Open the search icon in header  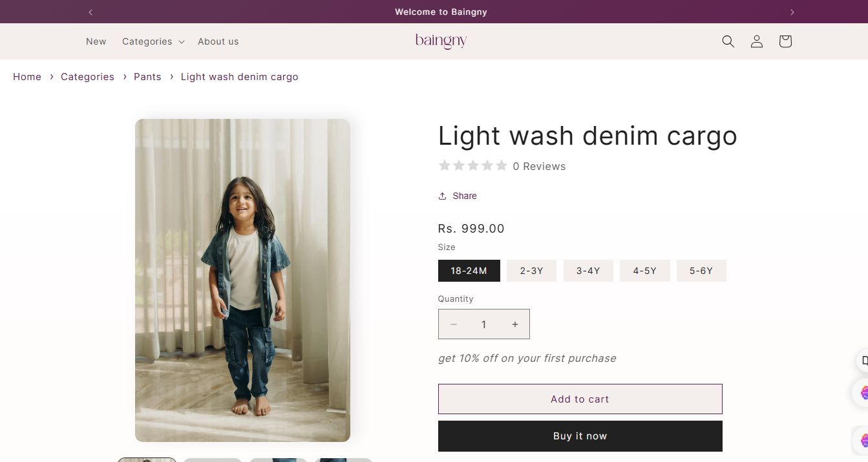click(728, 41)
